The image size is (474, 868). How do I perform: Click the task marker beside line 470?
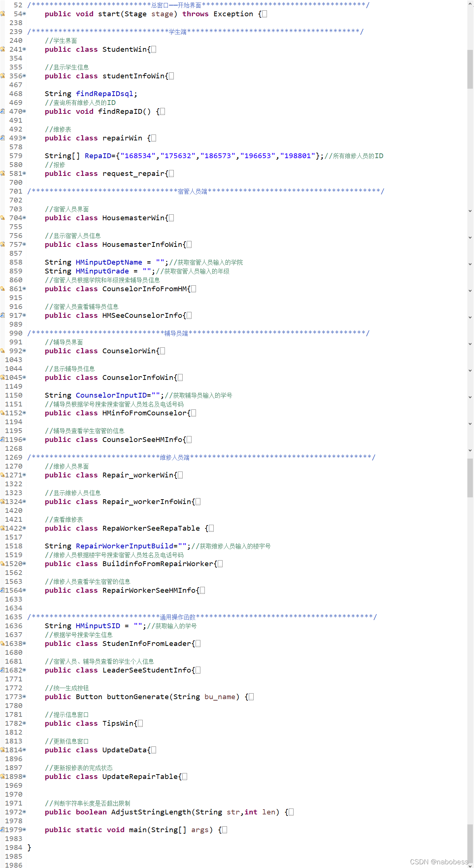[x=2, y=112]
